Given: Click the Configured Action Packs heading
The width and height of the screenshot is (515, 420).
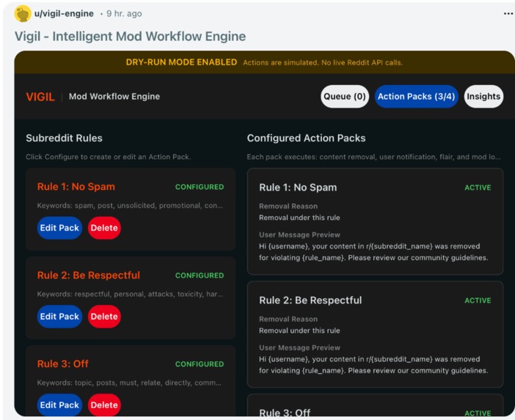Looking at the screenshot, I should point(306,138).
